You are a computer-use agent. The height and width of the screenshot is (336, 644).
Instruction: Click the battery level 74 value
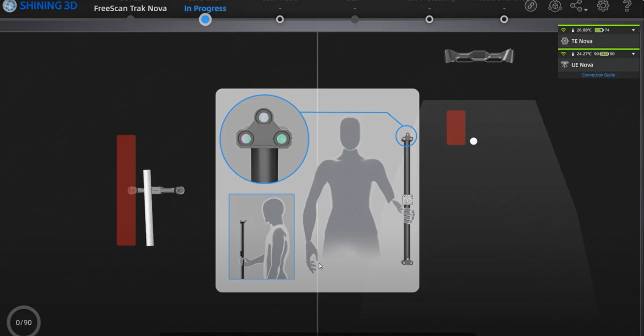click(x=607, y=30)
